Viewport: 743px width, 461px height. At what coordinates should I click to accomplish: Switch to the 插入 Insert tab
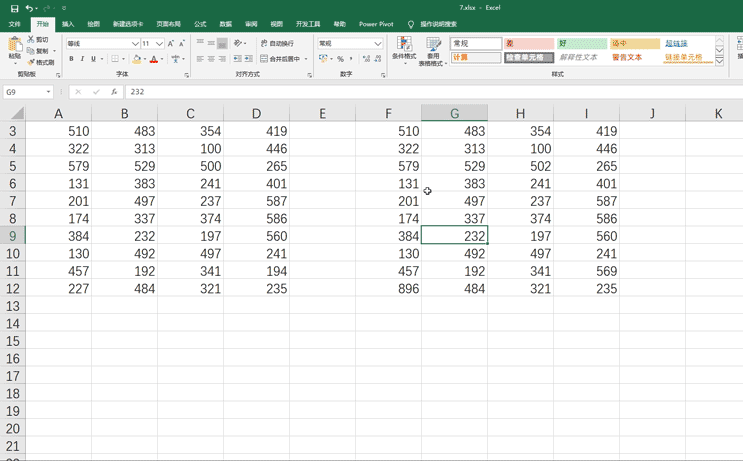coord(68,24)
